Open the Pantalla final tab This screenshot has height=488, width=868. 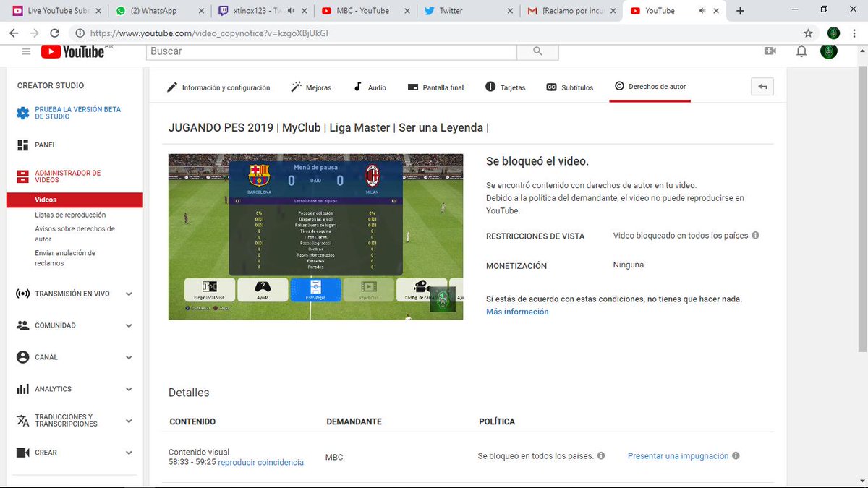coord(435,87)
